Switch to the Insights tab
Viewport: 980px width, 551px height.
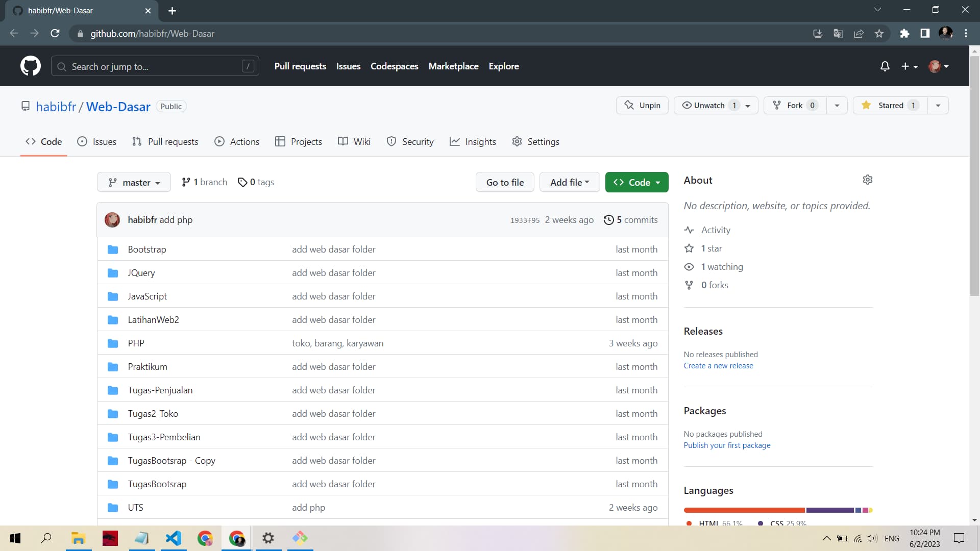click(x=473, y=142)
